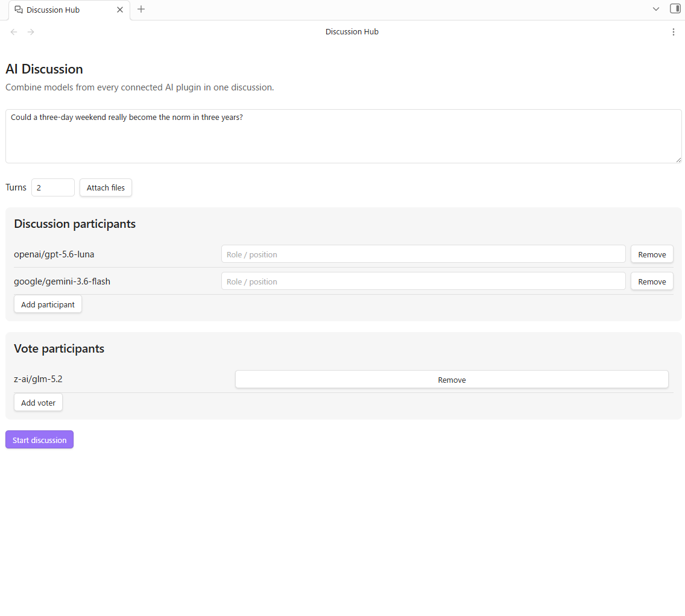Open a new tab with plus icon
685x616 pixels.
(x=141, y=9)
